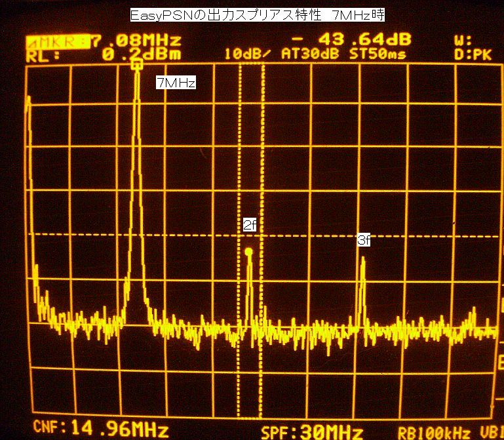Click the 2f harmonic label

pyautogui.click(x=250, y=224)
